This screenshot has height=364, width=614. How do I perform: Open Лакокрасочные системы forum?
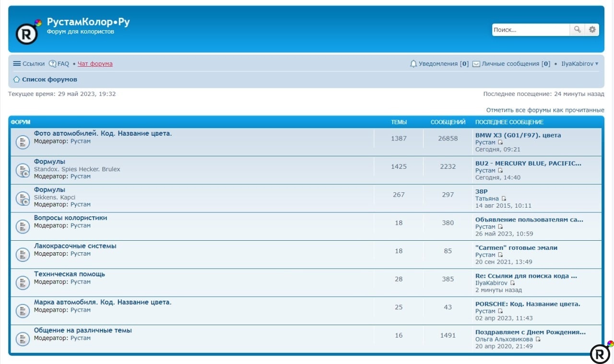[75, 246]
